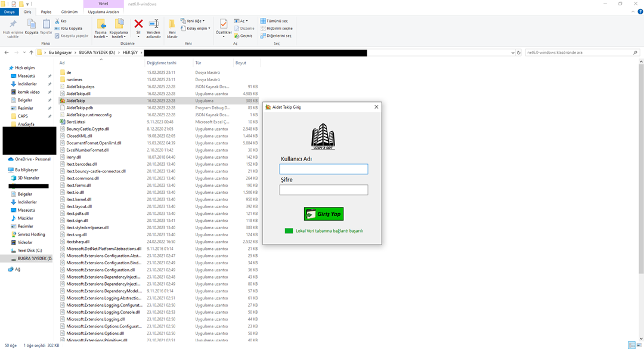Viewport: 644px width, 349px height.
Task: Open Özellikler properties icon
Action: [224, 24]
